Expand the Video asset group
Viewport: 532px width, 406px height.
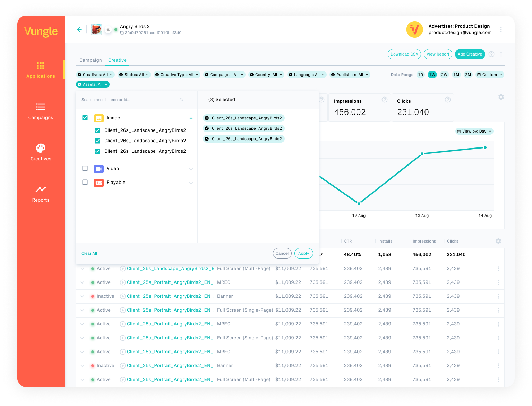191,169
